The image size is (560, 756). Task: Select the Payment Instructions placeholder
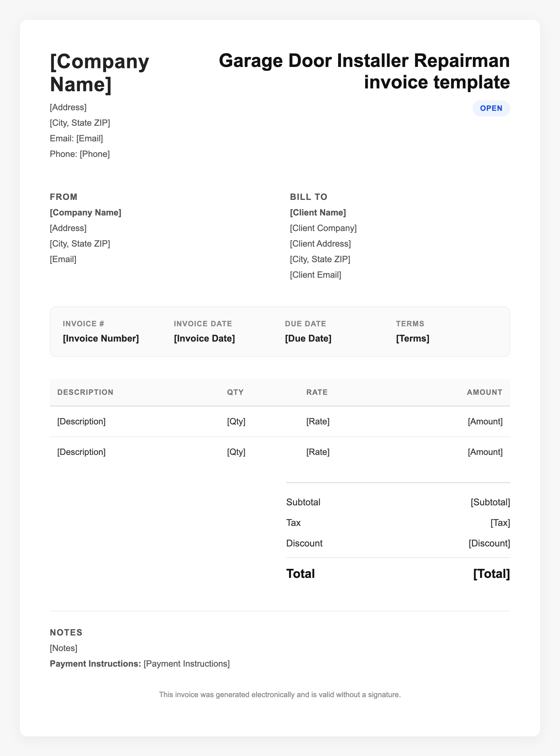(x=186, y=664)
